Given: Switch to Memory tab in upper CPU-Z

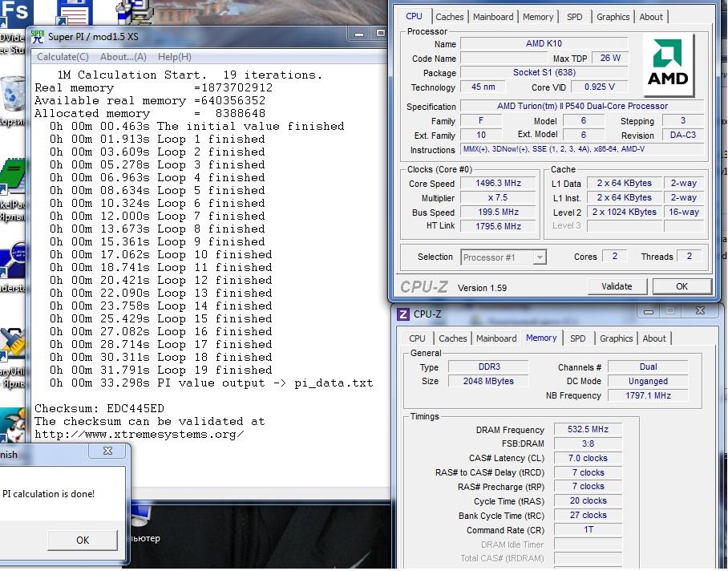Looking at the screenshot, I should [x=538, y=17].
